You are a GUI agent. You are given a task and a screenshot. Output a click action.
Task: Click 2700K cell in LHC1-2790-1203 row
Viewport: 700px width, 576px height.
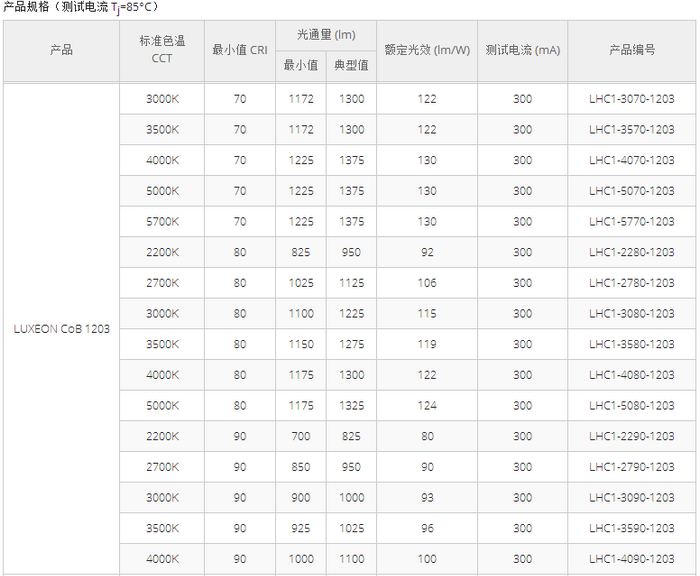coord(162,467)
